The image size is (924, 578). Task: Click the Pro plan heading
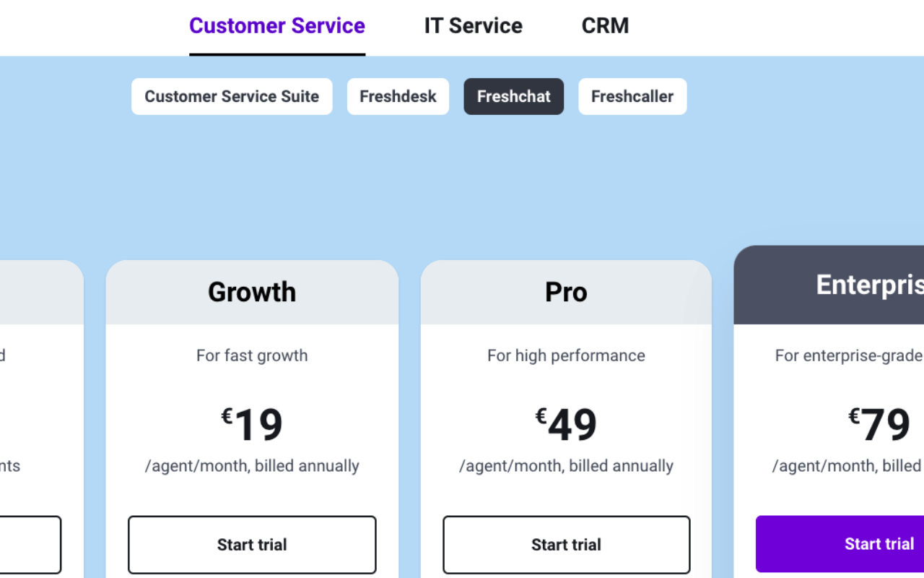click(x=566, y=292)
